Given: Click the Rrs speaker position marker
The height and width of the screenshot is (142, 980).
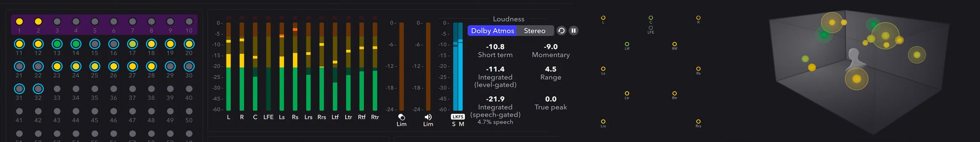Looking at the screenshot, I should tap(698, 122).
